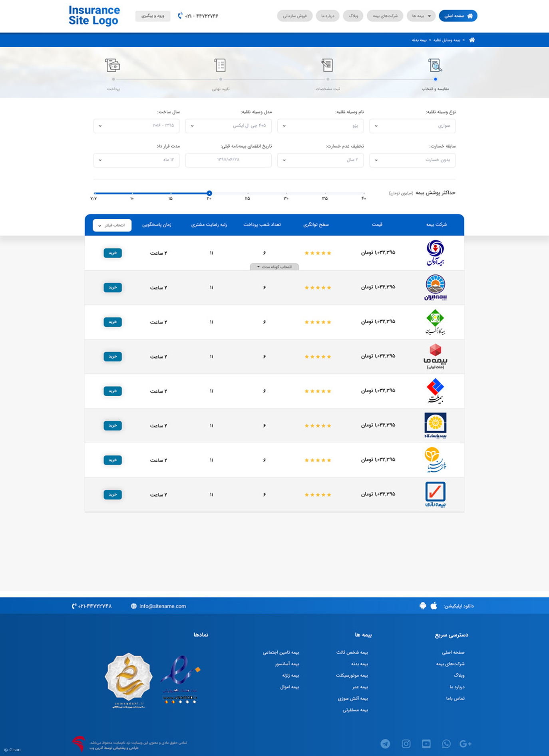This screenshot has height=756, width=549.
Task: Open the Google Plus footer icon
Action: tap(465, 744)
